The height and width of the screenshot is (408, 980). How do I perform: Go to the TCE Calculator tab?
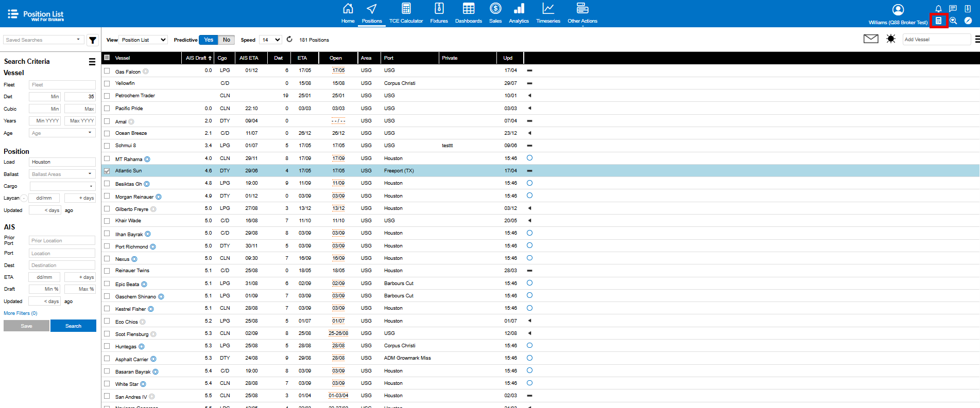406,14
